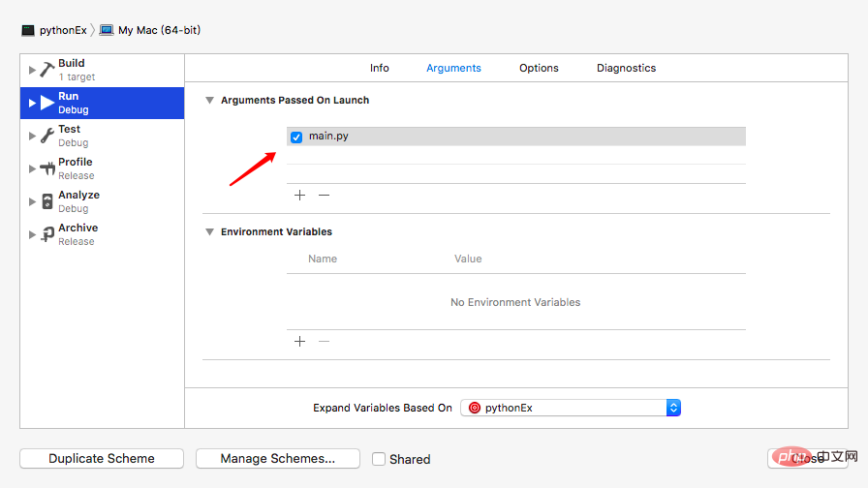Enable the Shared scheme checkbox

coord(379,459)
